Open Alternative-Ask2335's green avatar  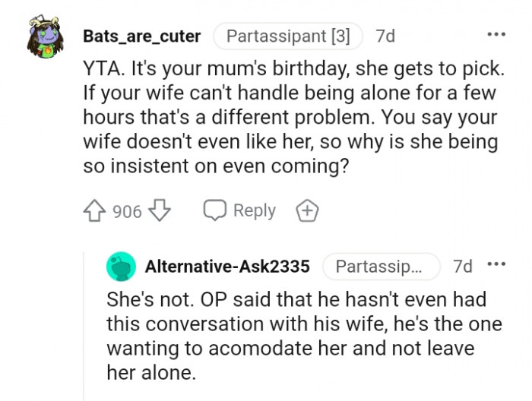(x=122, y=267)
